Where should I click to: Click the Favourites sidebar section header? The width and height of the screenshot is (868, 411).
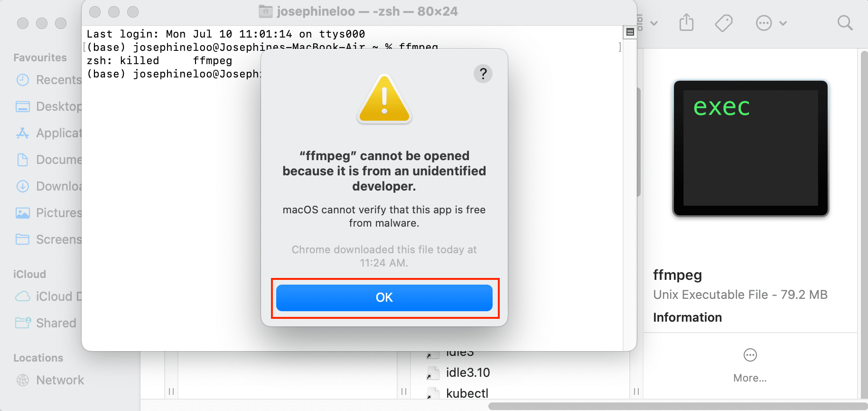(40, 57)
